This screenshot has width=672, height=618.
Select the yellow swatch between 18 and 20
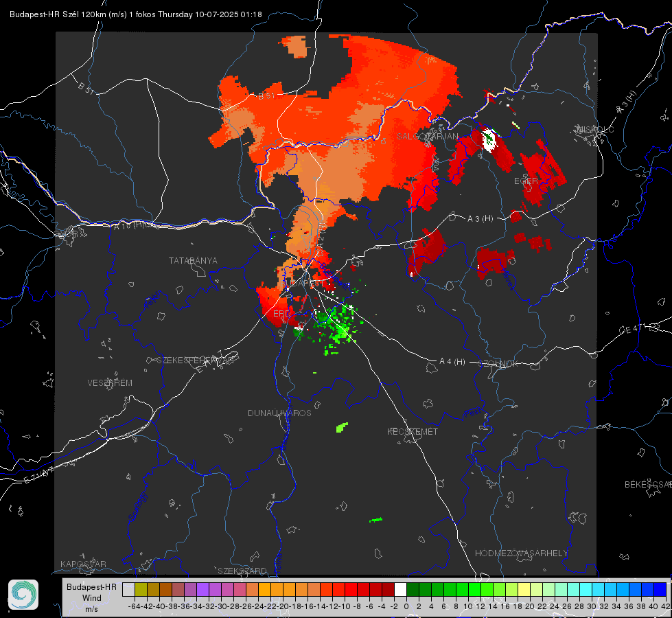coord(524,589)
